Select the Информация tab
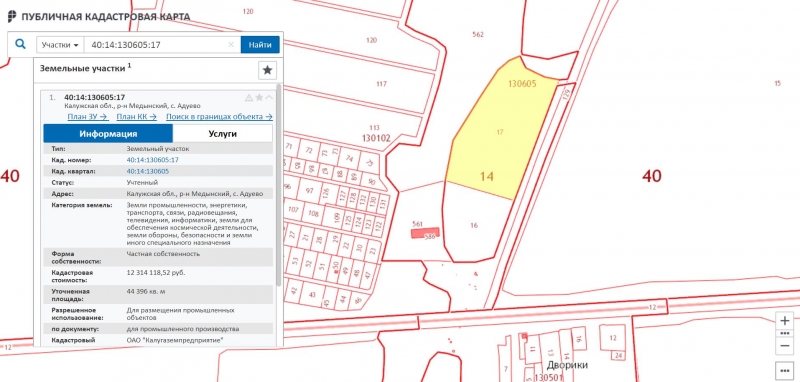Viewport: 800px width, 382px height. click(x=108, y=134)
